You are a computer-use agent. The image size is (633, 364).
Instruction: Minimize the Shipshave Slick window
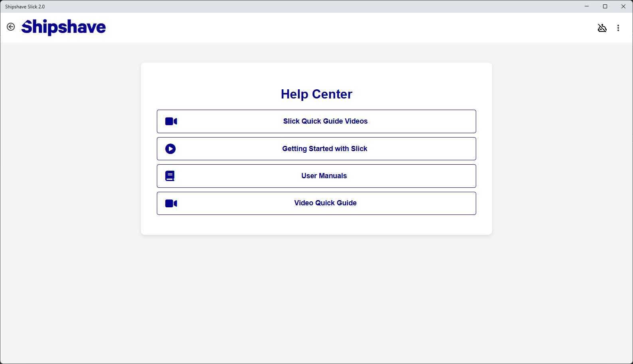click(587, 6)
